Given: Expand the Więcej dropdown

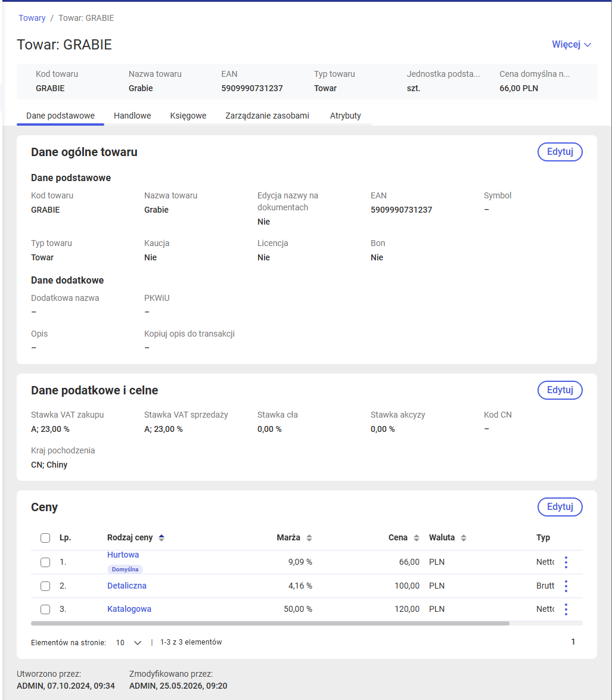Looking at the screenshot, I should [x=571, y=45].
